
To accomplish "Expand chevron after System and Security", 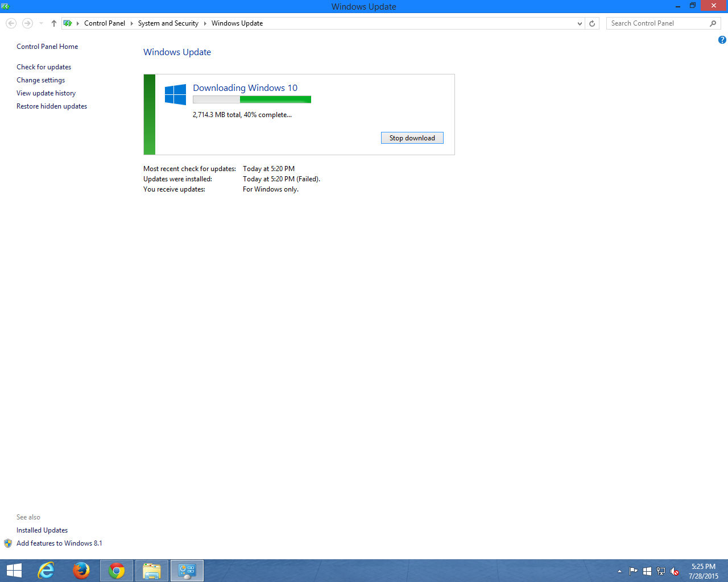I will tap(205, 23).
